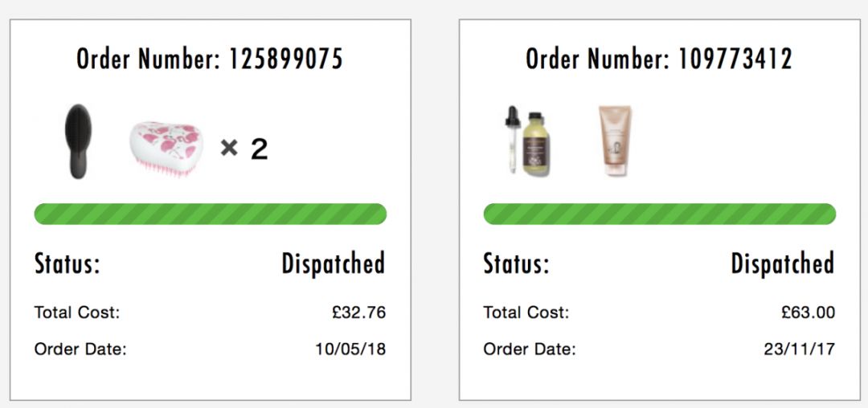Image resolution: width=868 pixels, height=408 pixels.
Task: Click the 10/05/18 order date
Action: pyautogui.click(x=351, y=349)
